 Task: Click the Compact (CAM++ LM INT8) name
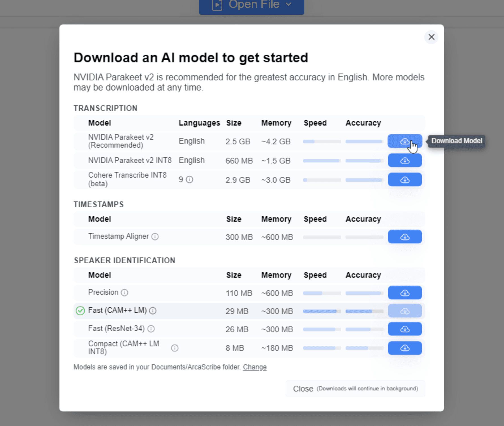(x=124, y=348)
